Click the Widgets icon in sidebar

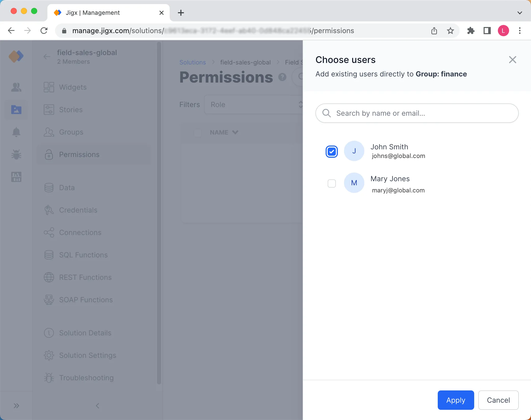click(x=49, y=87)
